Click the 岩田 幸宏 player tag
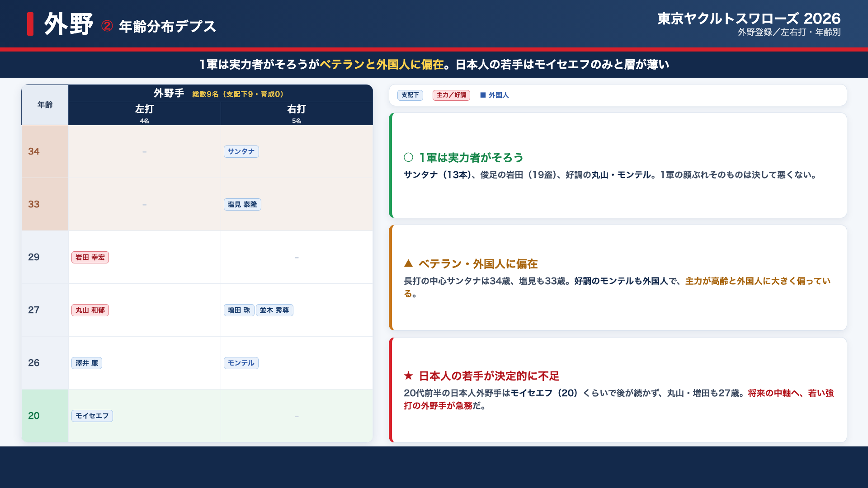This screenshot has height=488, width=868. (90, 257)
